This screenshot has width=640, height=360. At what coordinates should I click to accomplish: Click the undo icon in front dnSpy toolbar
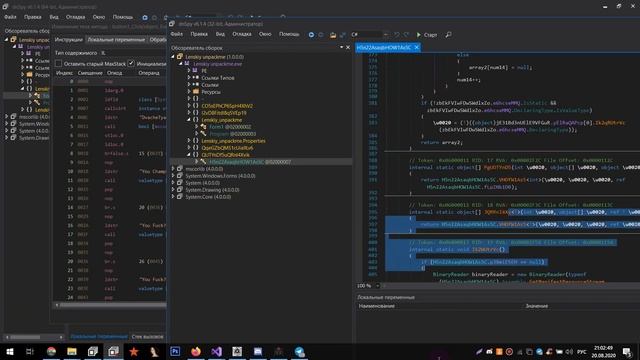click(x=396, y=35)
